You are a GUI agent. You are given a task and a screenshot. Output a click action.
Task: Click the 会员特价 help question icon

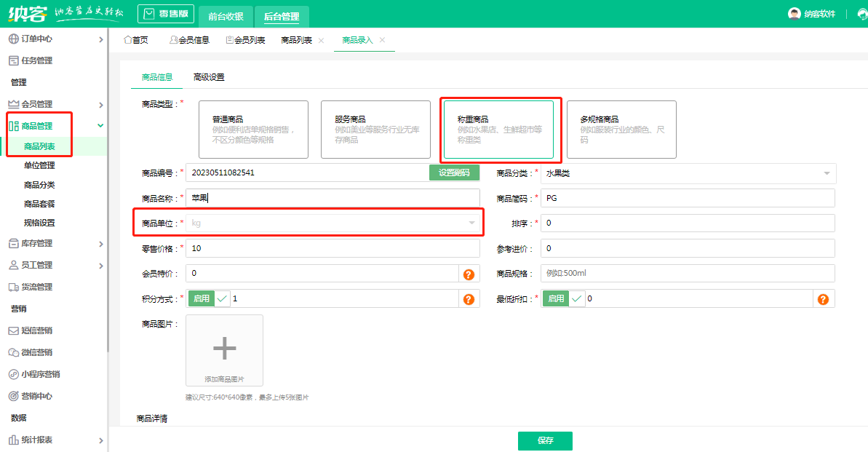pos(469,274)
